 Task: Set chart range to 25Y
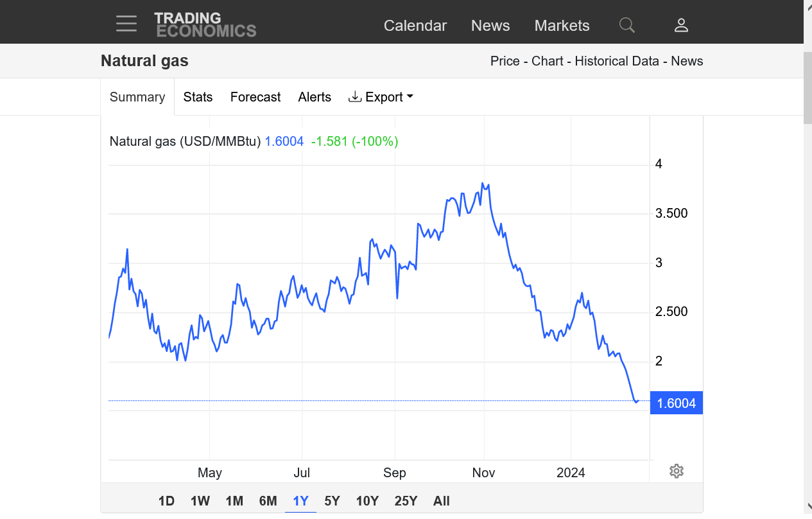coord(406,501)
